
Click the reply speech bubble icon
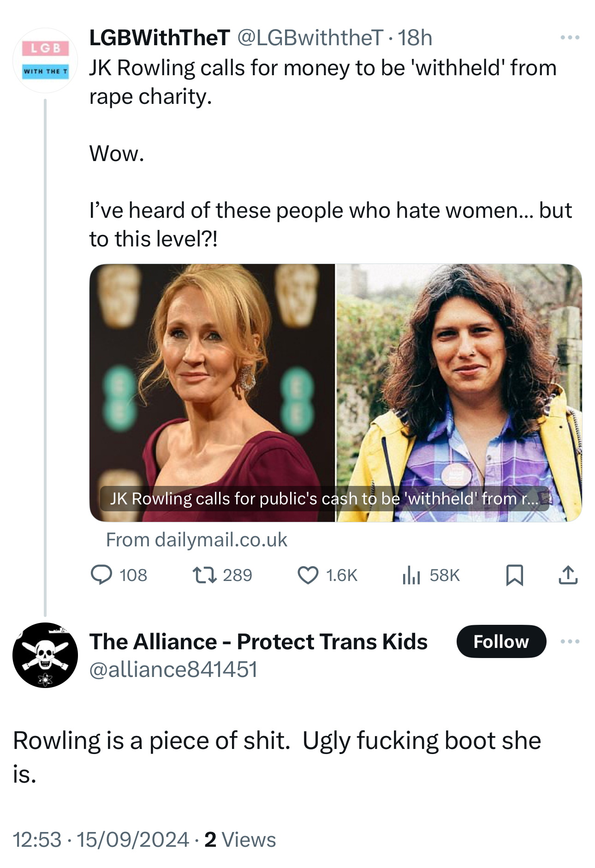(101, 575)
